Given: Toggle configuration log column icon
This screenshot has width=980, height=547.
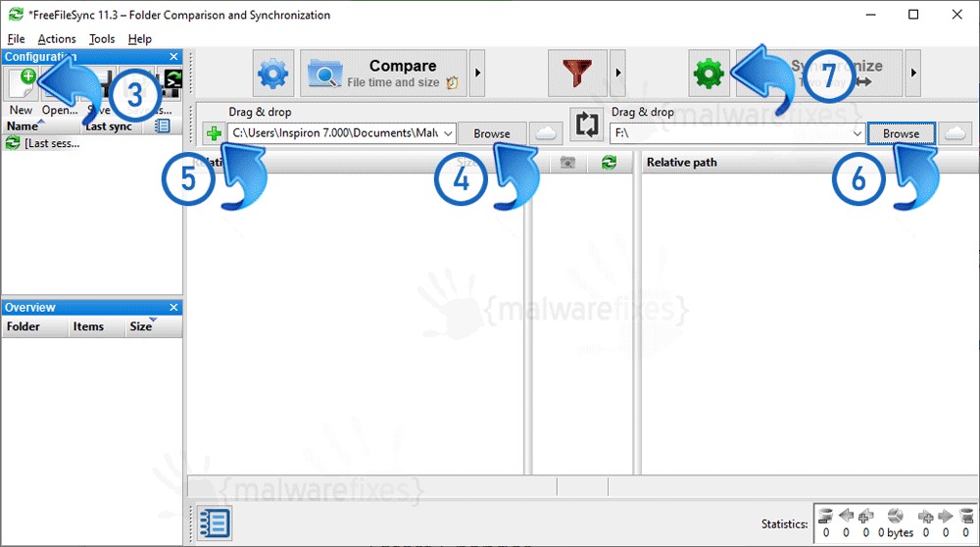Looking at the screenshot, I should click(x=162, y=126).
